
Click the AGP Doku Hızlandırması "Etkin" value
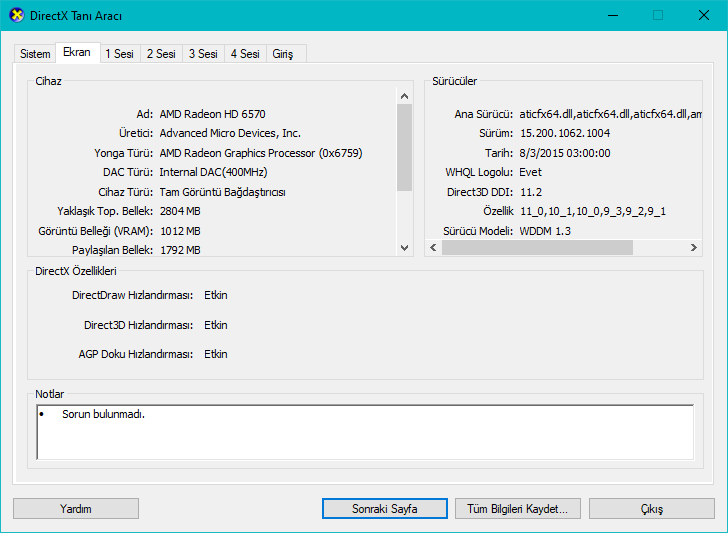pos(216,354)
